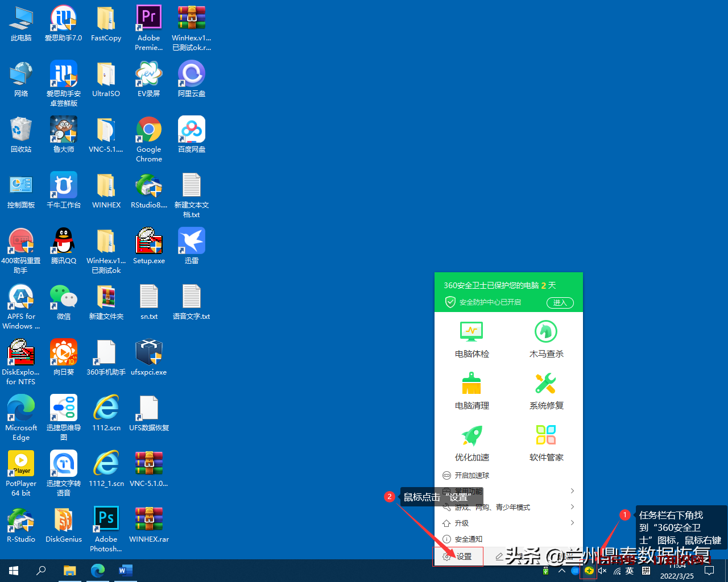Click the 进入 button in green header
The image size is (728, 582).
(560, 302)
